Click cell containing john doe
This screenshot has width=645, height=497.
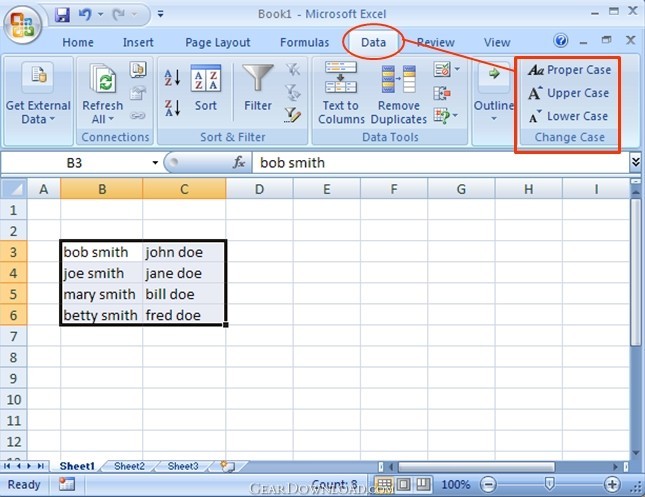point(184,252)
